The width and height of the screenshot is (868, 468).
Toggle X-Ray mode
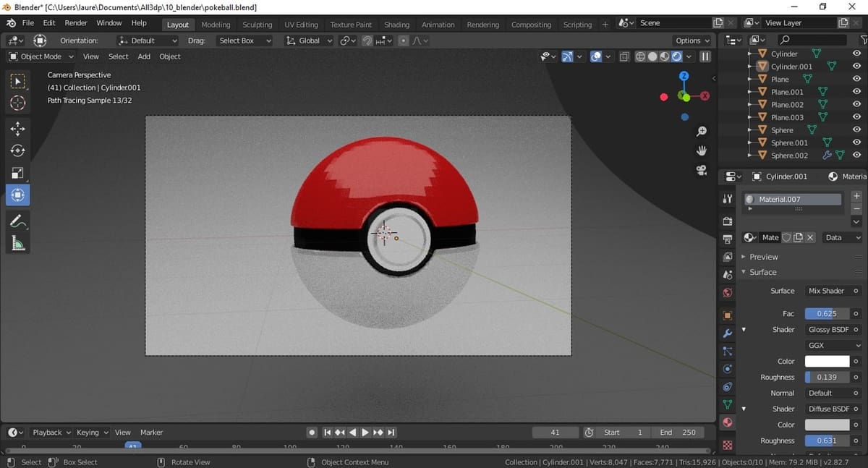pos(624,56)
